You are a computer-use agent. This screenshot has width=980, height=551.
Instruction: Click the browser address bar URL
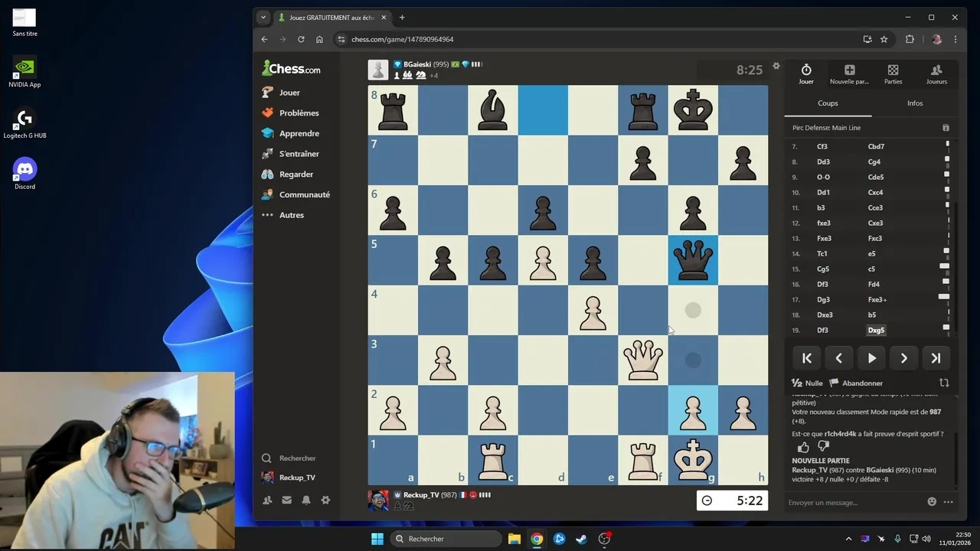coord(403,39)
